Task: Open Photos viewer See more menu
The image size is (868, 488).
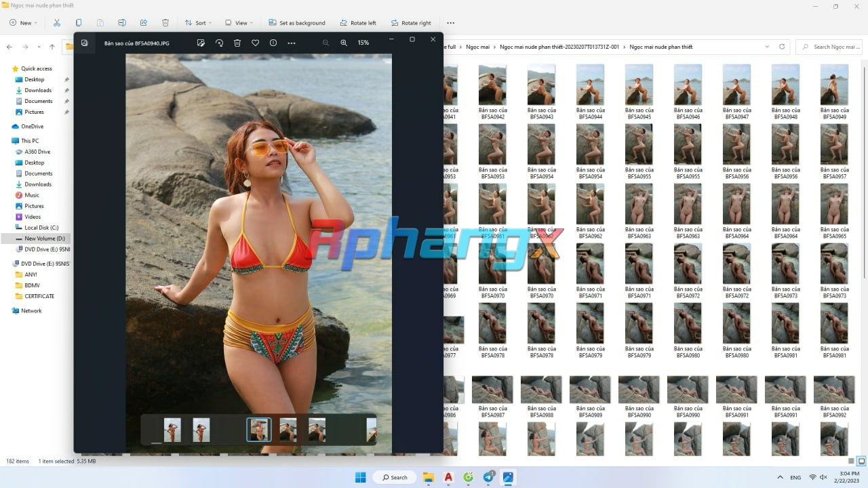Action: tap(292, 43)
